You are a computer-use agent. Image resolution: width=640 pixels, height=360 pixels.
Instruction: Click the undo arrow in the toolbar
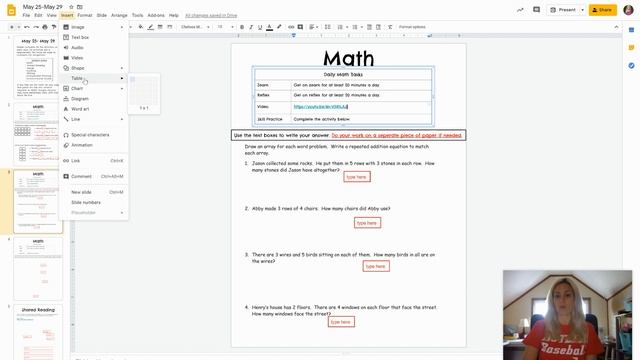click(27, 27)
